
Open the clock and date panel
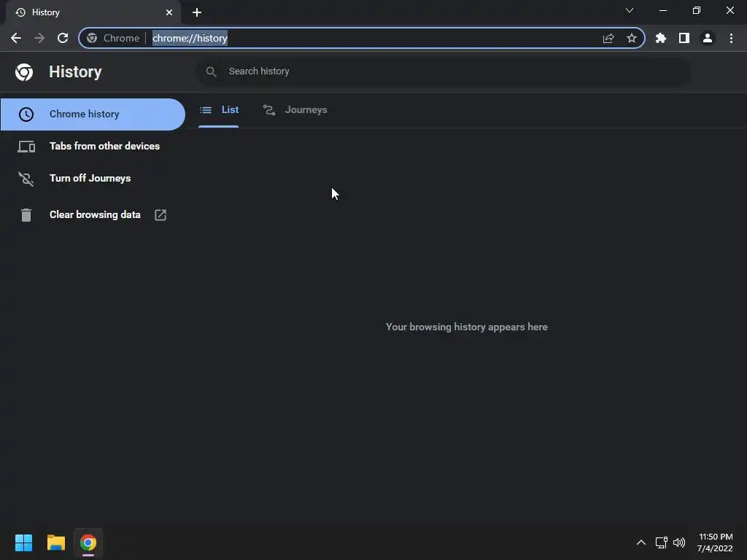[715, 542]
